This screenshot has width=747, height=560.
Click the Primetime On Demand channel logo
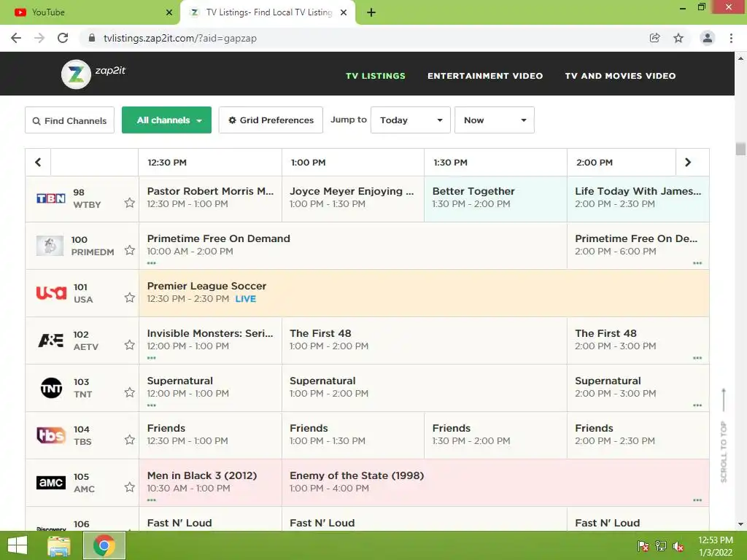point(50,246)
